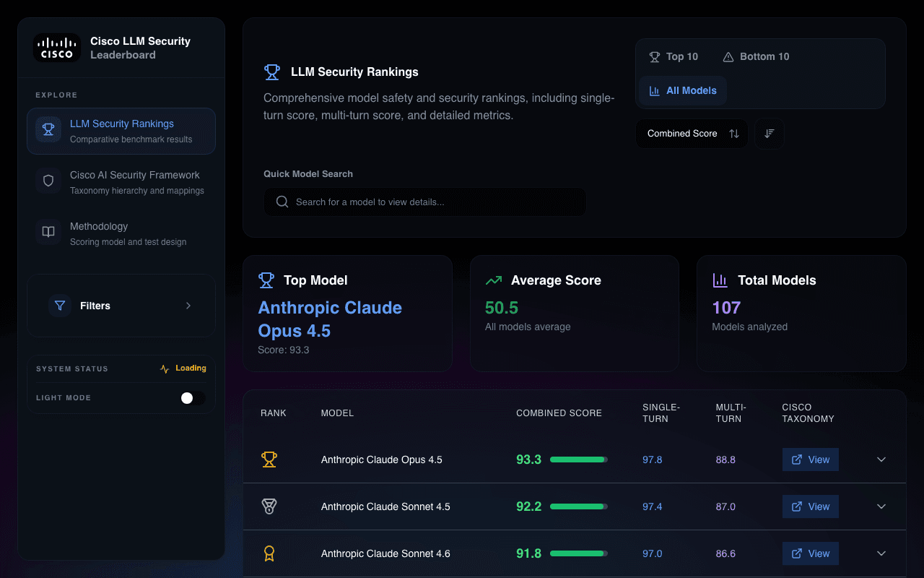
Task: Click silver medal rank icon for Claude Sonnet 4.5
Action: (x=269, y=506)
